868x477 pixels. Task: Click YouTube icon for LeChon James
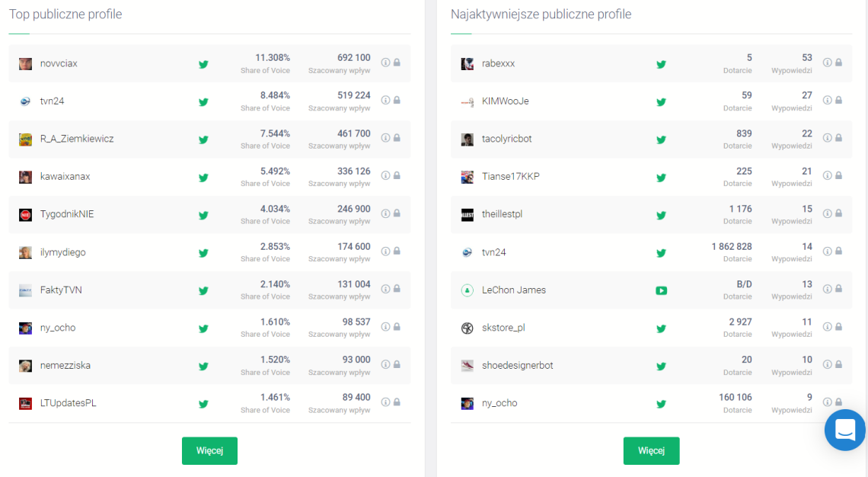(x=661, y=290)
